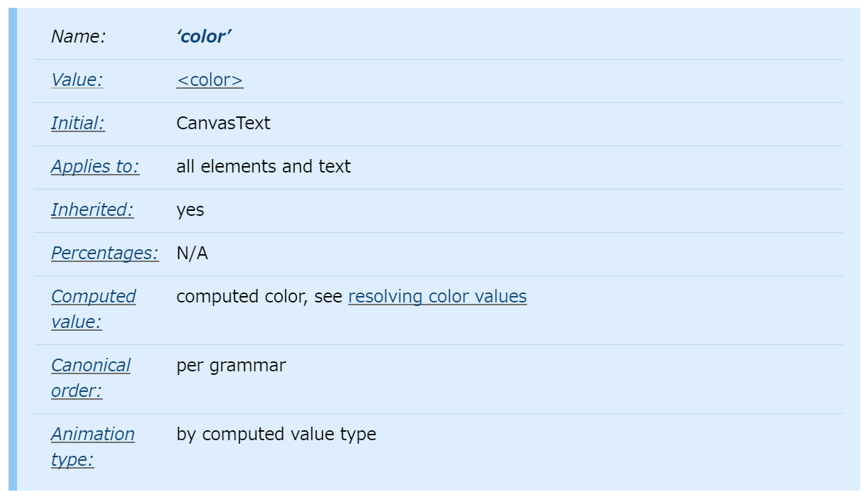
Task: Click the 'computed color, see' text
Action: point(259,297)
